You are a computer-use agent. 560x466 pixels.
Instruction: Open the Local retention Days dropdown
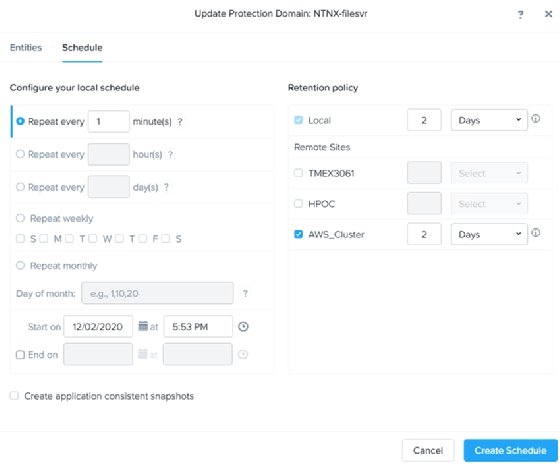(489, 120)
